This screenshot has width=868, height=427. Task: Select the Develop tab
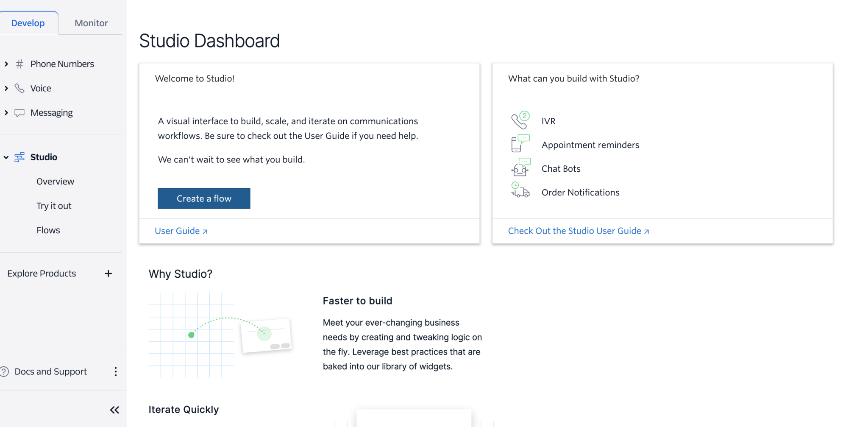[28, 22]
